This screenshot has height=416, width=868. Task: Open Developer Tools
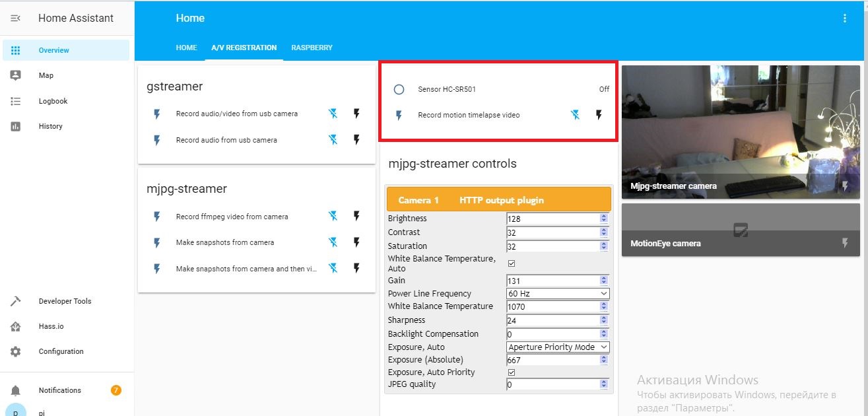point(66,301)
